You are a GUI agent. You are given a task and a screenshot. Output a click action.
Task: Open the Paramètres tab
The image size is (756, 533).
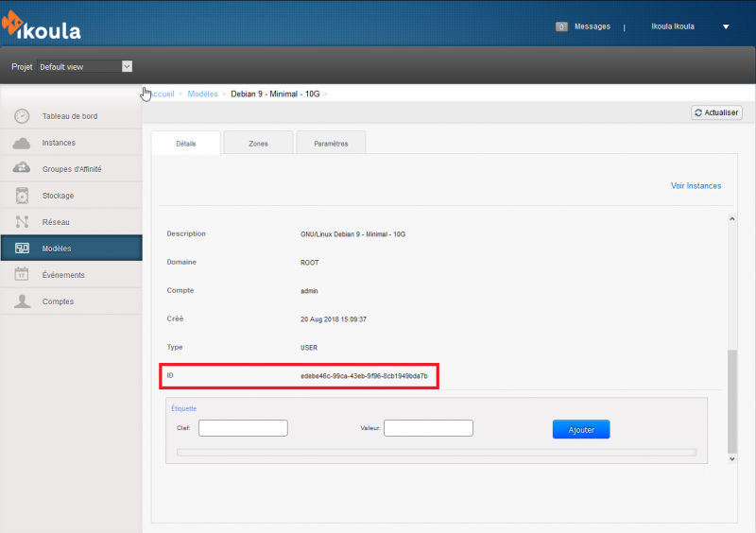click(331, 143)
